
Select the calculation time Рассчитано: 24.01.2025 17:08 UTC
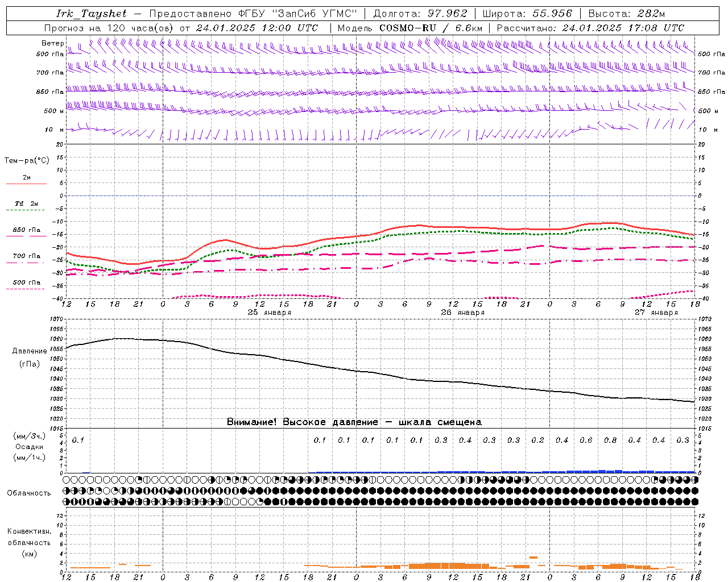click(590, 28)
